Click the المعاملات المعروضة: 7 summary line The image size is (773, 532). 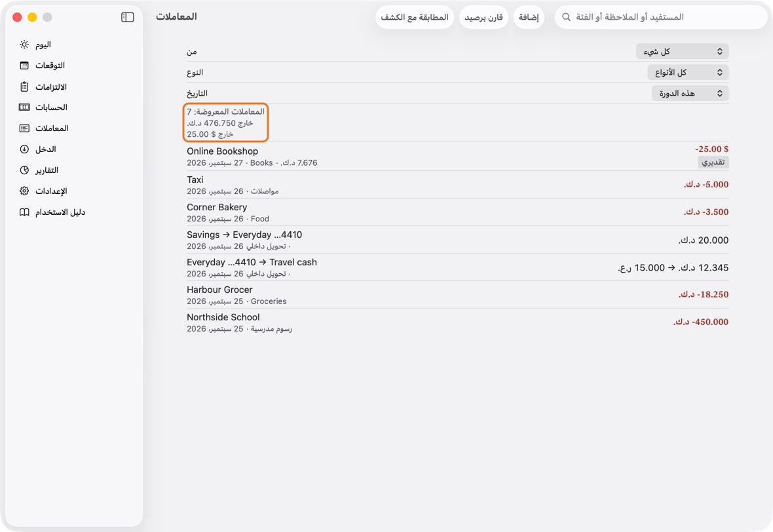tap(226, 111)
